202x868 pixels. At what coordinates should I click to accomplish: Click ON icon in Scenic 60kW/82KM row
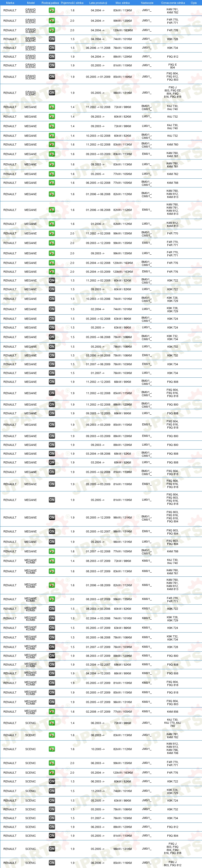click(51, 781)
